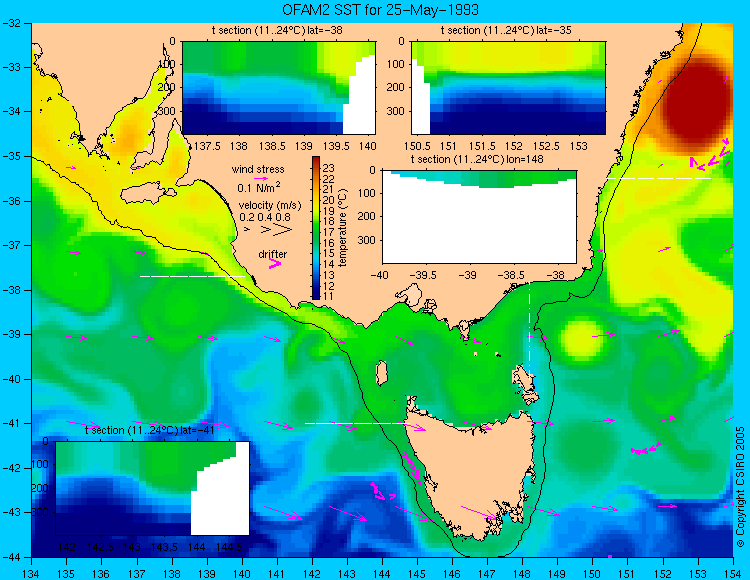Click the "drifter" legend label

coord(273,254)
